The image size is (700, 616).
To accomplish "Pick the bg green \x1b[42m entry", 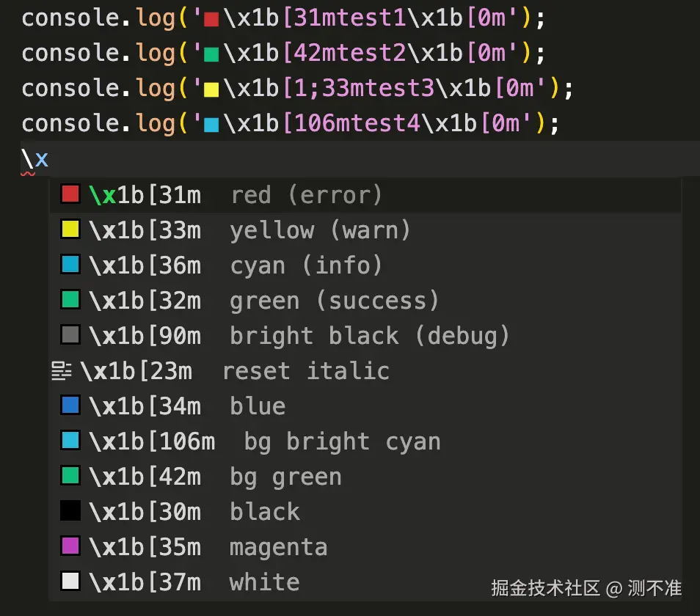I will tap(365, 477).
